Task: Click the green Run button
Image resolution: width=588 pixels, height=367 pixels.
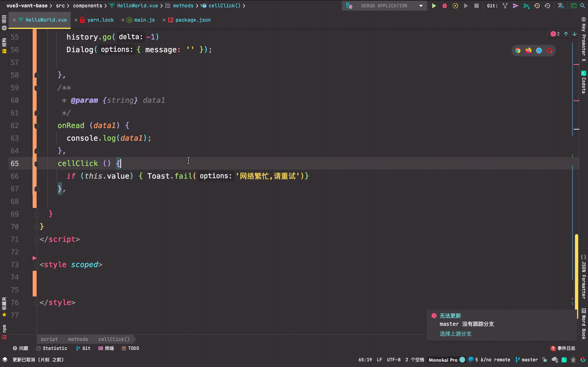Action: [x=434, y=6]
